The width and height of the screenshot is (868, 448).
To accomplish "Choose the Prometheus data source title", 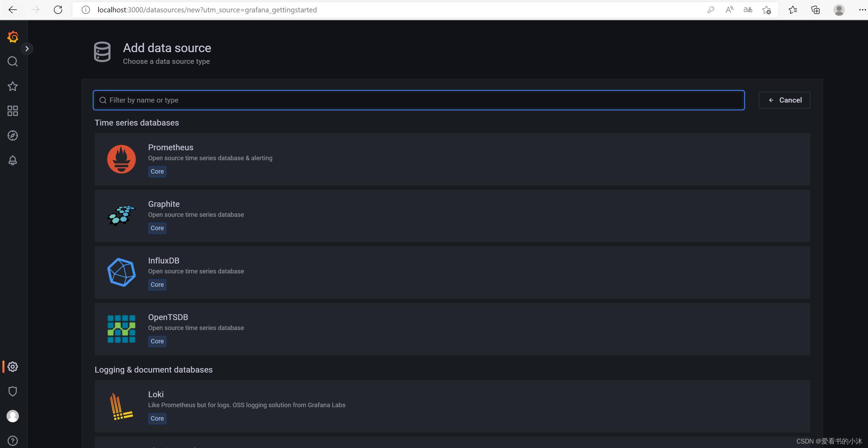I will (171, 148).
